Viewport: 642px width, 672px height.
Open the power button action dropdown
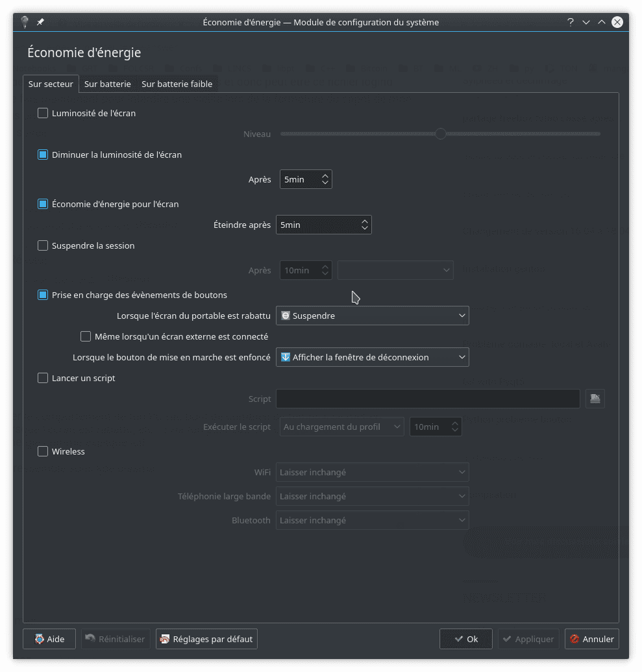[372, 357]
